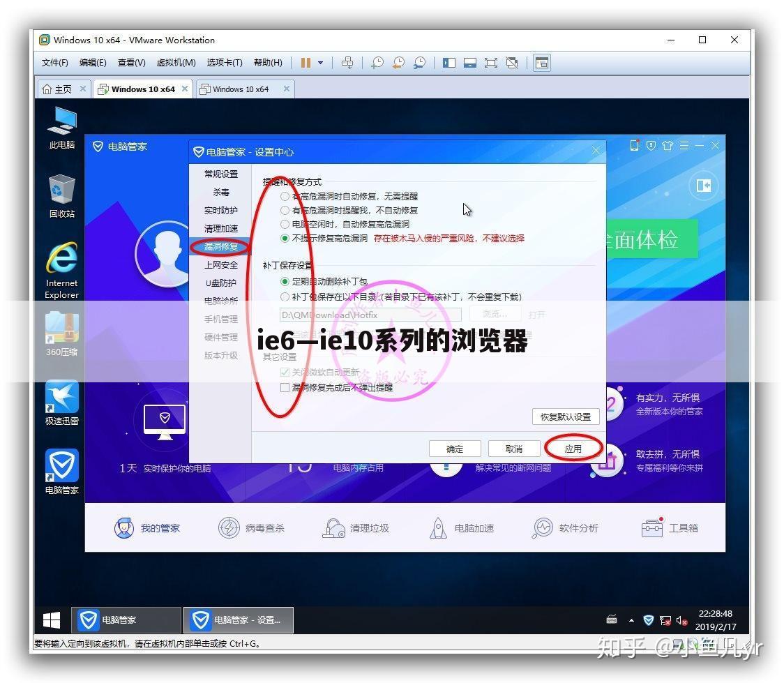Click the 回收站 desktop icon
Image resolution: width=784 pixels, height=683 pixels.
[x=61, y=197]
